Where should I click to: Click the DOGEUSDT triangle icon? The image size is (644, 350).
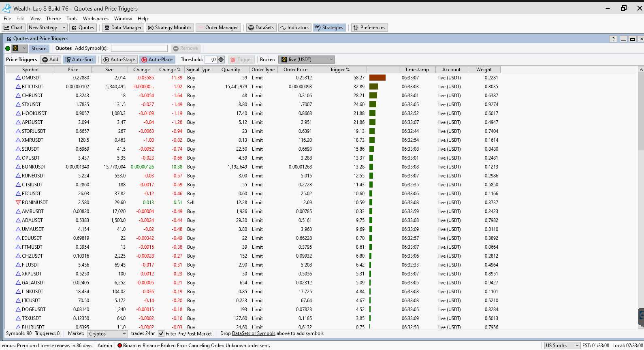(x=18, y=309)
